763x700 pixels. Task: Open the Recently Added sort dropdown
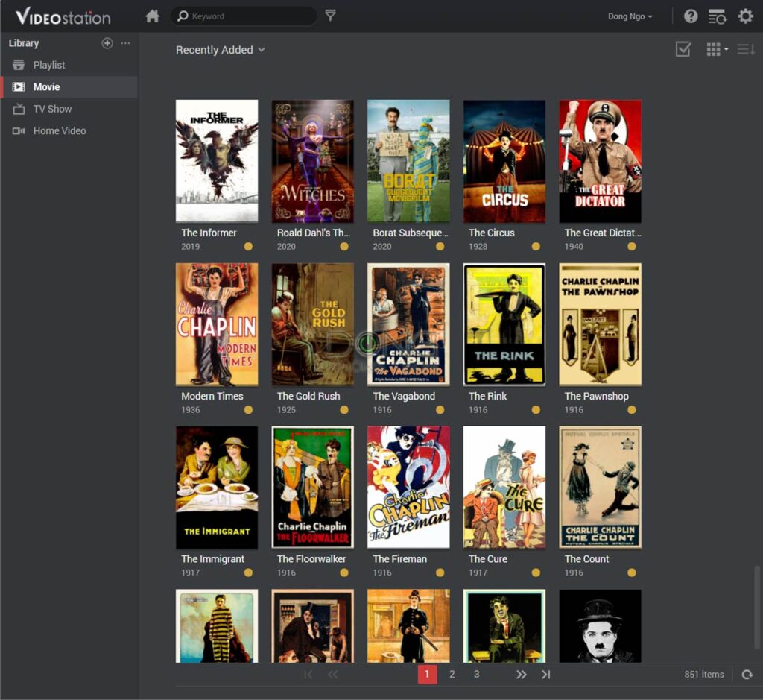click(x=221, y=50)
